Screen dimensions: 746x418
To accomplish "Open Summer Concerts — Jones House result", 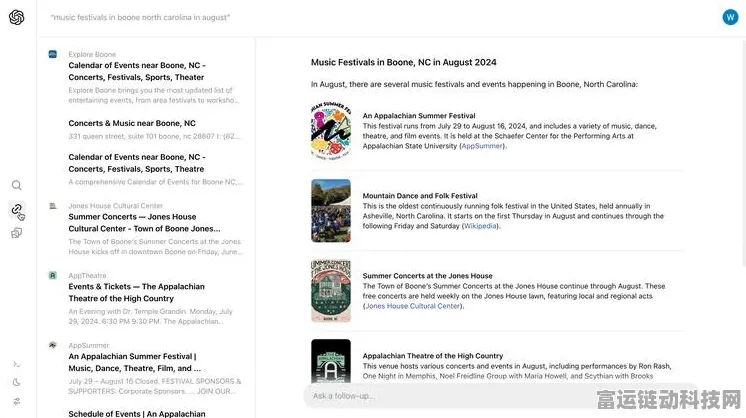I will pyautogui.click(x=144, y=223).
